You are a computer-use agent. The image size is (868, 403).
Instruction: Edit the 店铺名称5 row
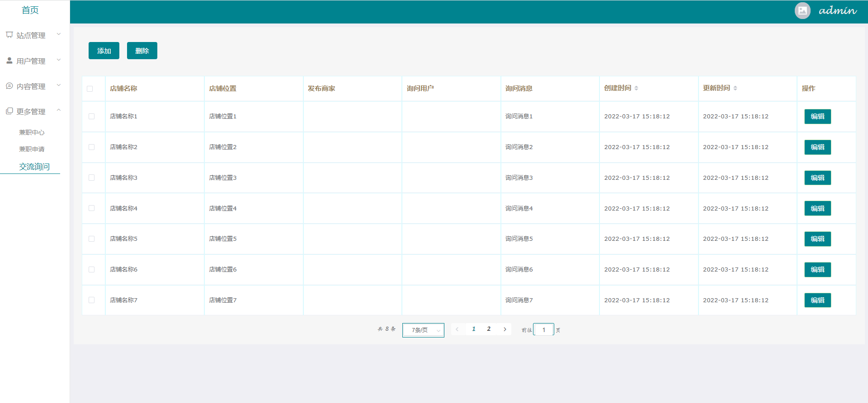817,239
